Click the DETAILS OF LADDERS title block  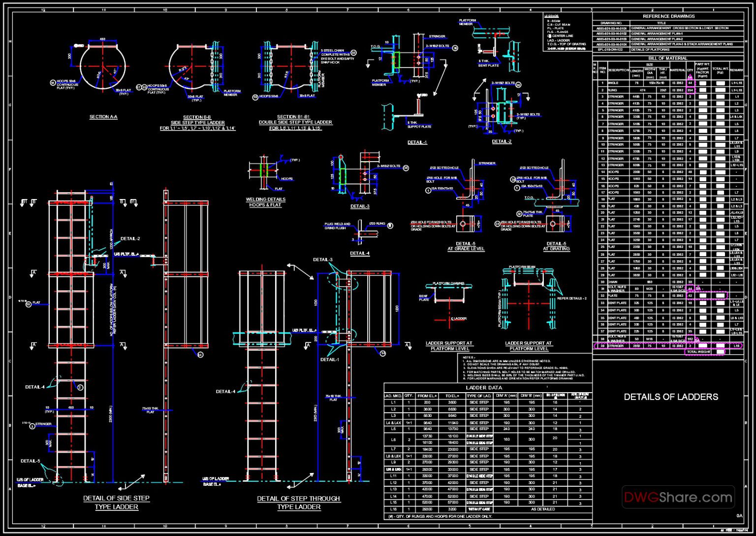(671, 397)
